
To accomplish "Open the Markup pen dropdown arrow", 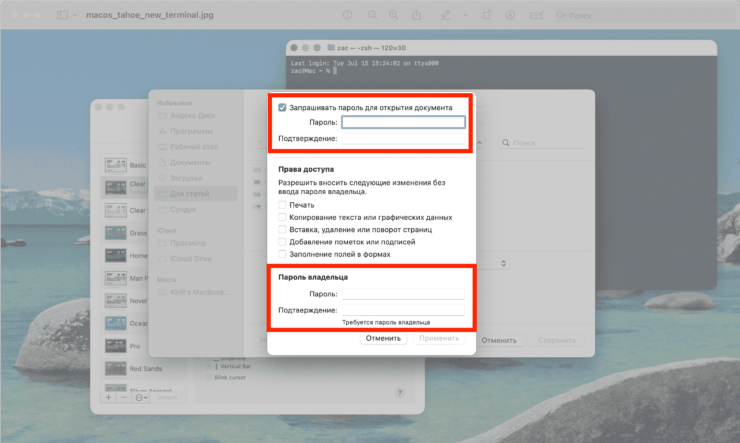I will [459, 15].
